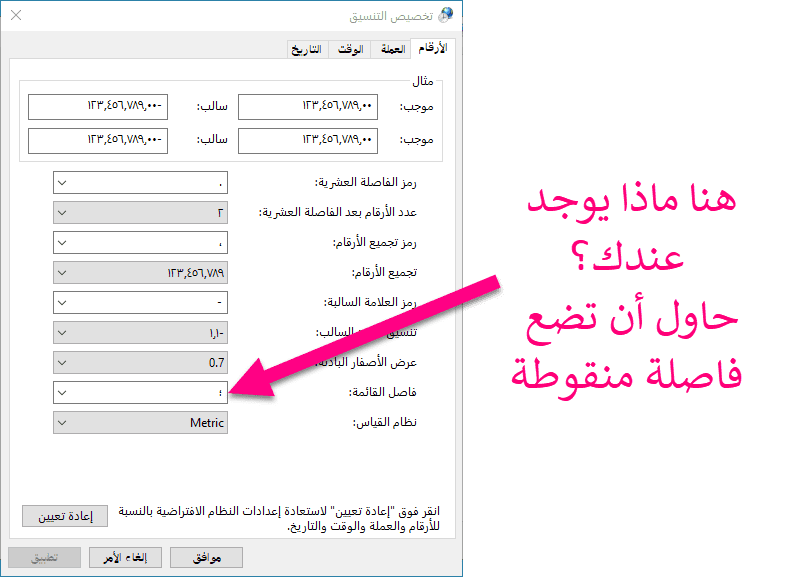
Task: Click the نظام القياس label
Action: [x=384, y=422]
